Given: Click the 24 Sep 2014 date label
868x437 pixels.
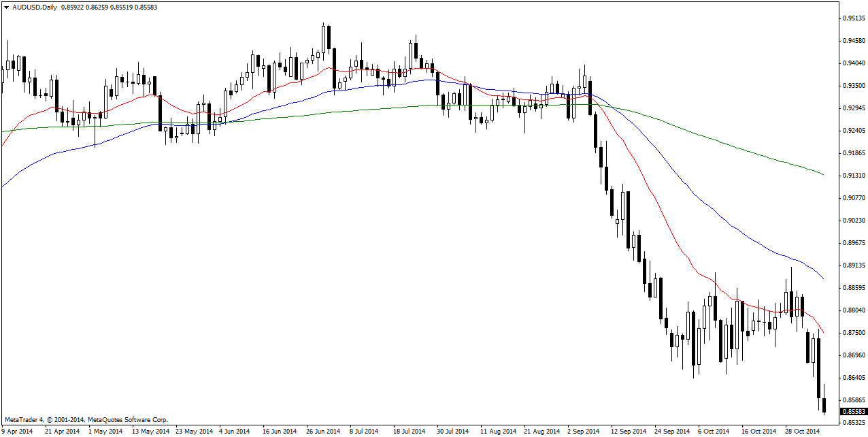Looking at the screenshot, I should pyautogui.click(x=672, y=432).
